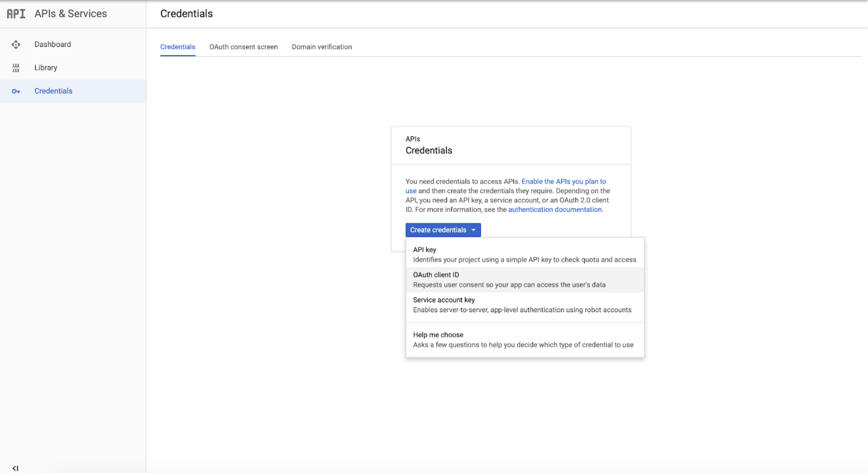Image resolution: width=868 pixels, height=473 pixels.
Task: Click the Library sidebar icon
Action: [x=16, y=68]
